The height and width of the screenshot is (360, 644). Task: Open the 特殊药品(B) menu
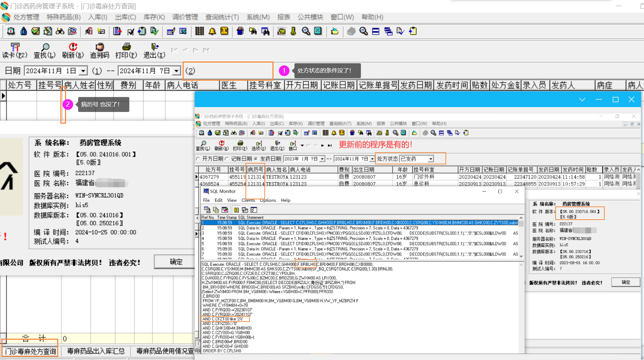(64, 17)
